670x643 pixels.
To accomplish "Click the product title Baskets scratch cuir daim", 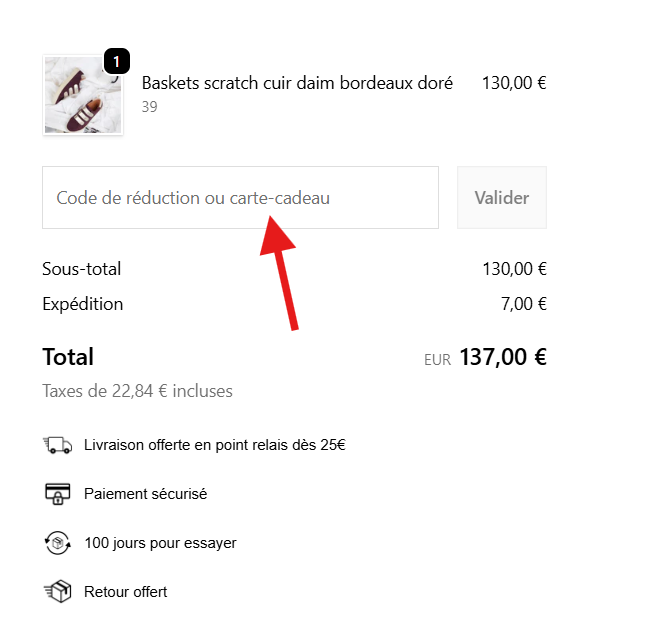I will [x=297, y=83].
